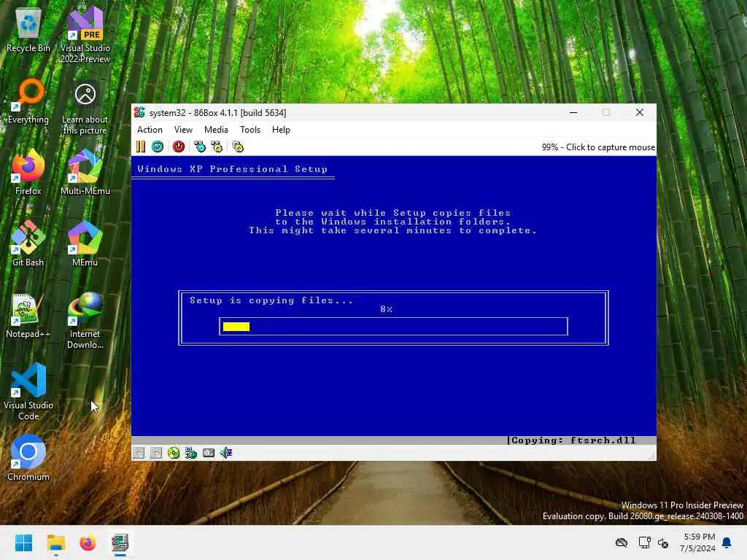Open the clock showing 5:59 PM
This screenshot has width=747, height=560.
point(698,542)
